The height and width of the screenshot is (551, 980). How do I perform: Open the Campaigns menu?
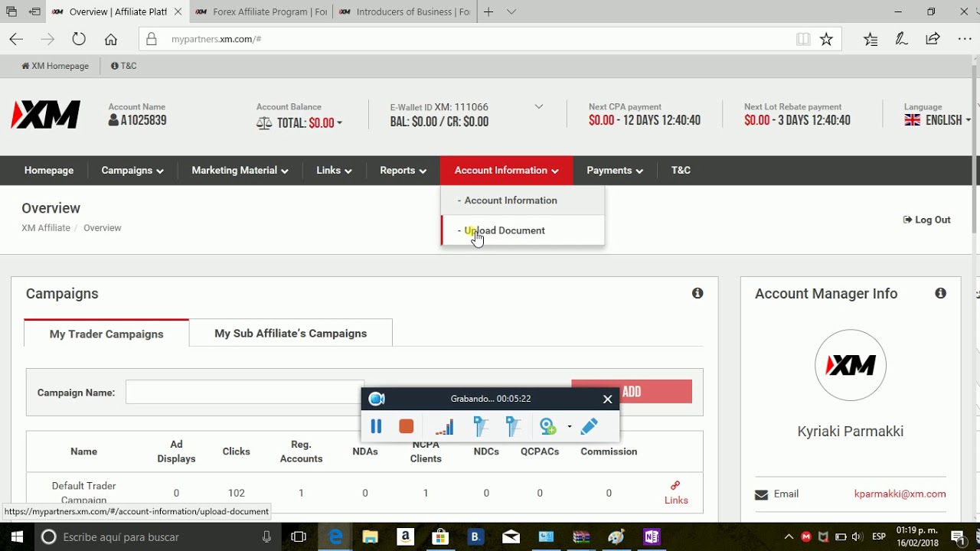click(132, 170)
